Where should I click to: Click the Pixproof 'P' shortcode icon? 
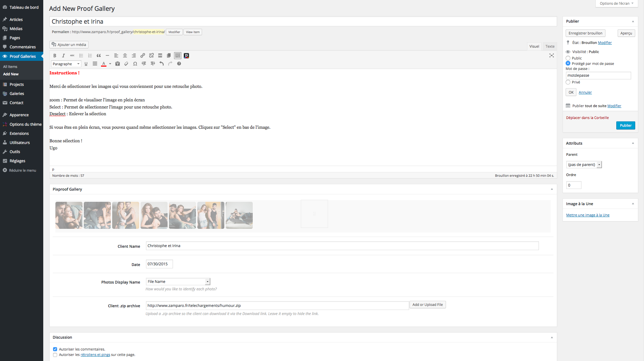point(186,56)
